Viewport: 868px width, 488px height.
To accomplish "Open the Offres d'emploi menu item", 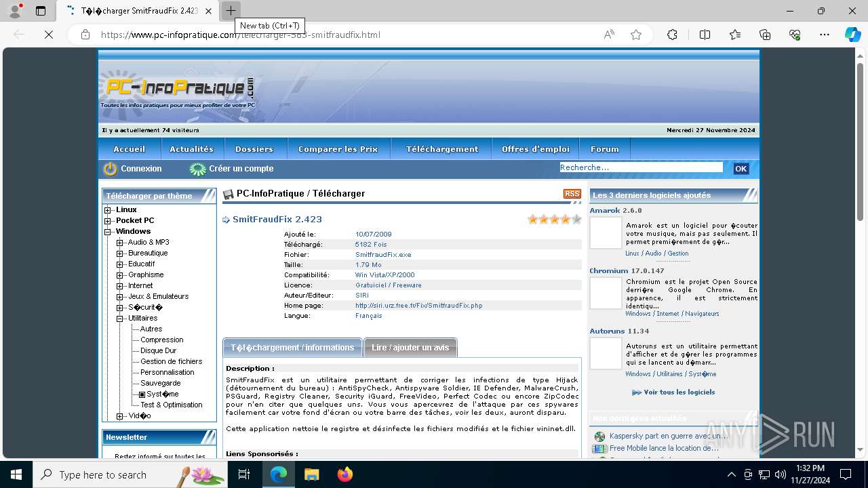I will [536, 149].
